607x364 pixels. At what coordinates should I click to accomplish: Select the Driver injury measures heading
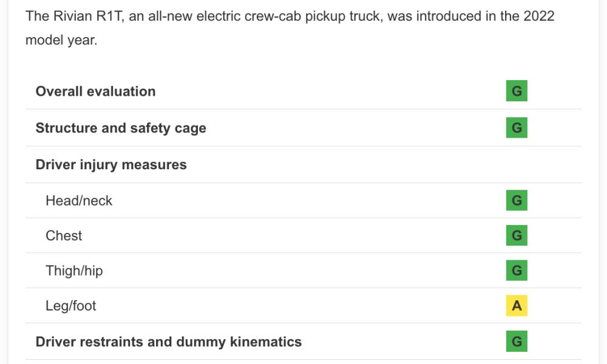111,165
